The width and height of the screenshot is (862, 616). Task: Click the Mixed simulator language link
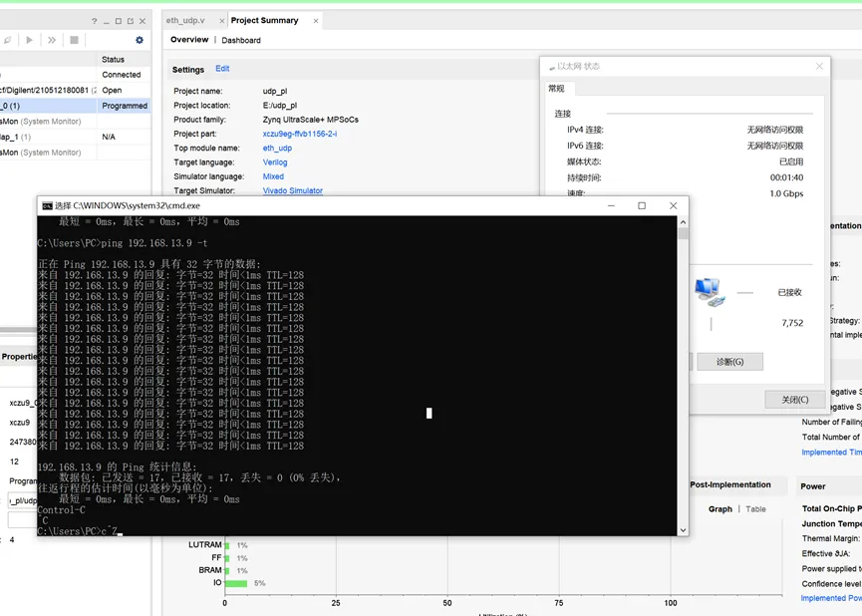(273, 176)
